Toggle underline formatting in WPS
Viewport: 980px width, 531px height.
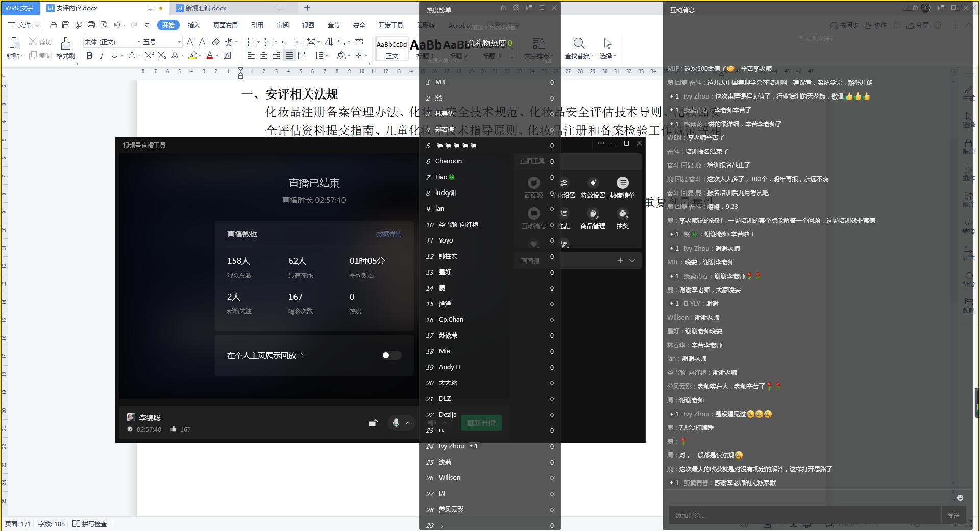[114, 55]
